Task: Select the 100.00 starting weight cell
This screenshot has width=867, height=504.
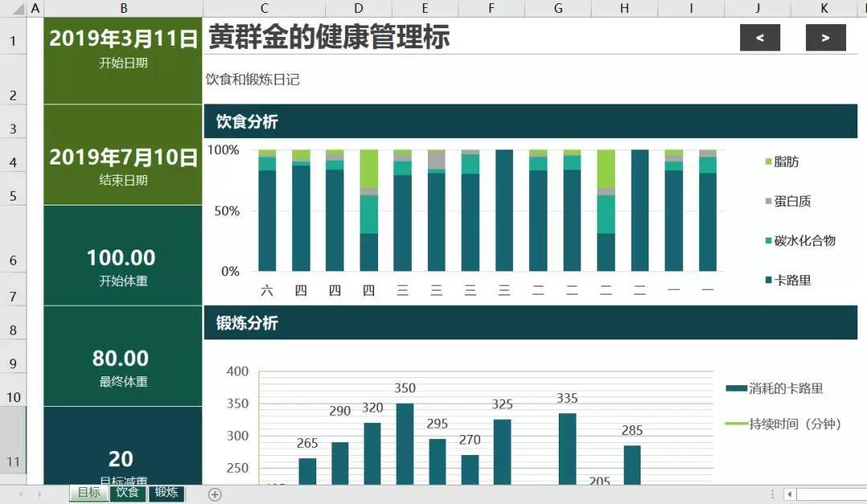Action: tap(121, 258)
